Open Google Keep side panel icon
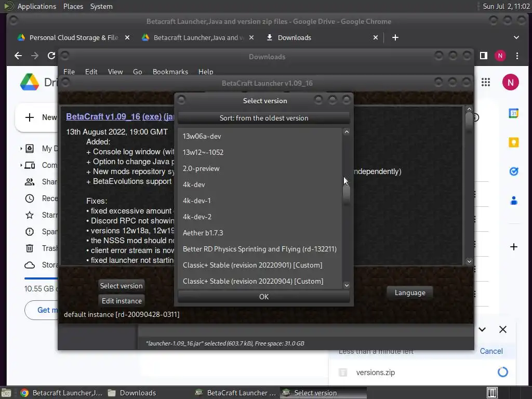The image size is (532, 399). pyautogui.click(x=514, y=142)
